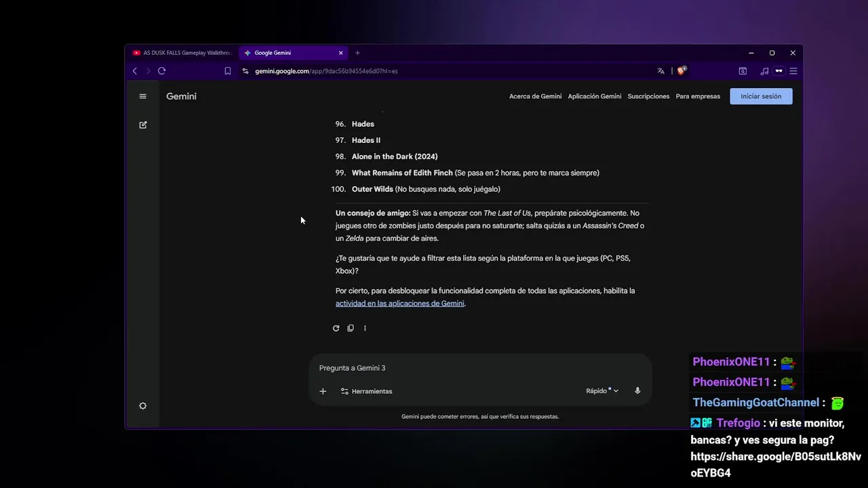
Task: Click TheGamingGoatChannel username in chat
Action: 756,403
